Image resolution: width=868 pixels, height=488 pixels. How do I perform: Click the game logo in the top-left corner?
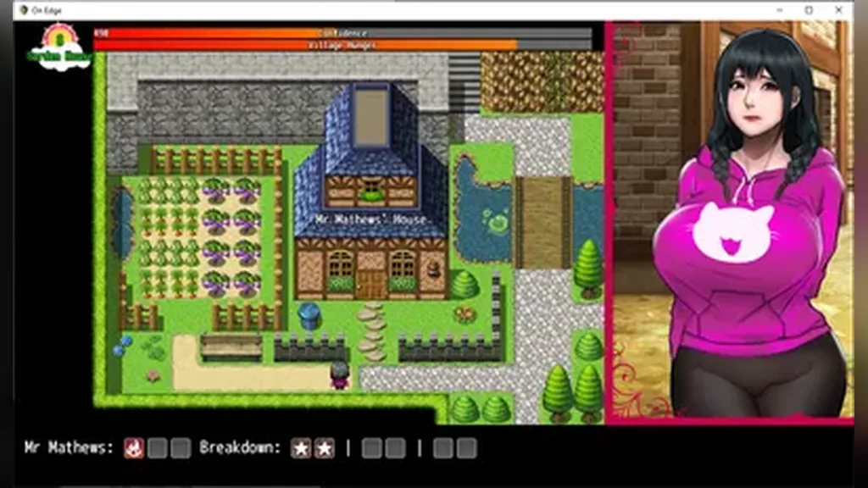(59, 47)
